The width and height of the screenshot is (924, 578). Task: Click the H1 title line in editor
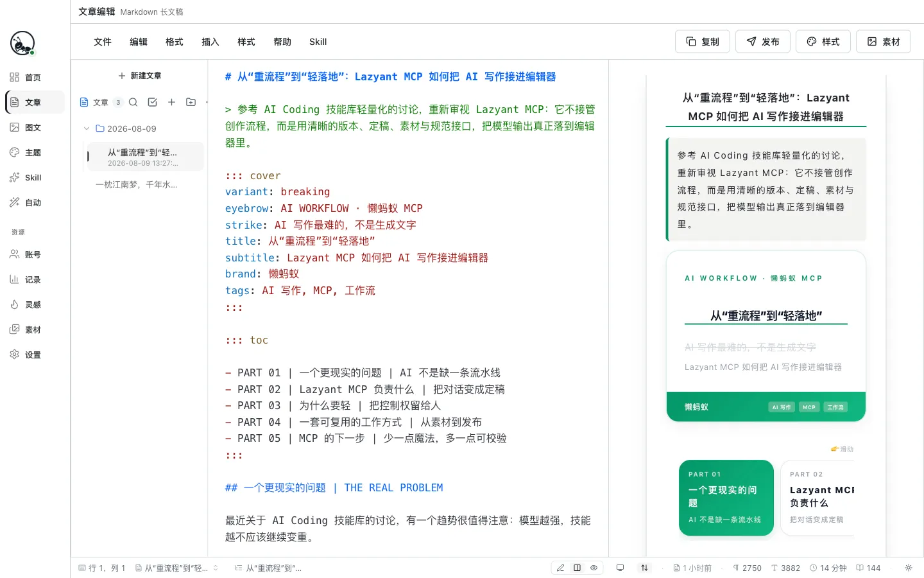(x=390, y=76)
